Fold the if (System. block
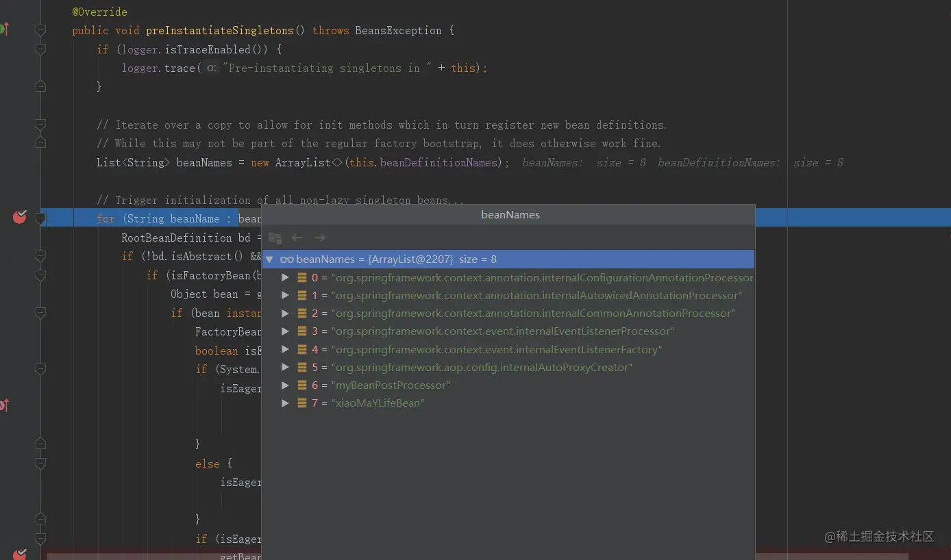This screenshot has height=560, width=951. (x=40, y=369)
